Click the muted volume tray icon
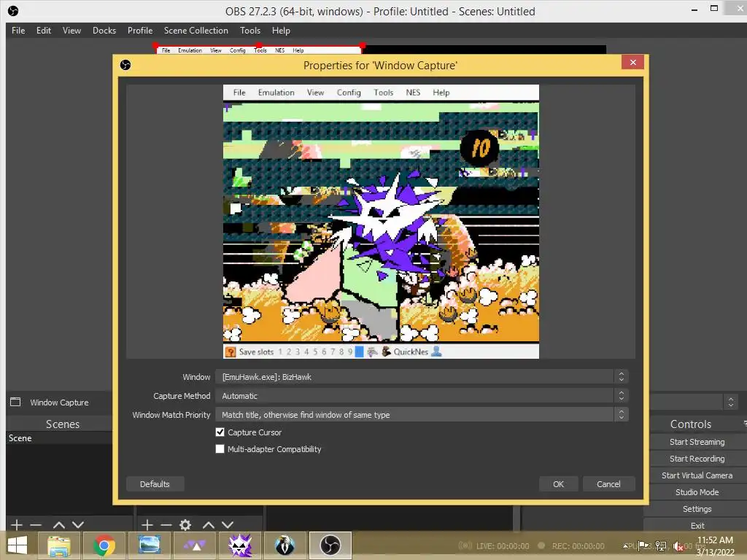747x560 pixels. [678, 546]
